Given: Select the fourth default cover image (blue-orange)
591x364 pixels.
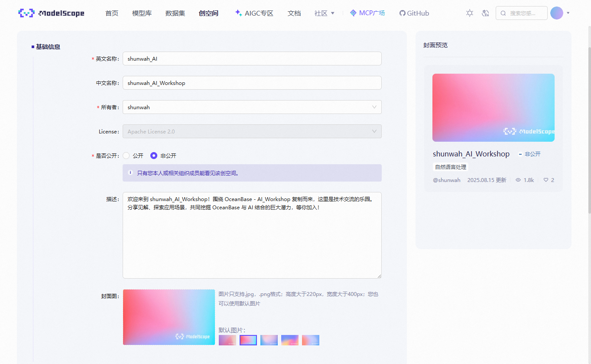Looking at the screenshot, I should [x=290, y=340].
